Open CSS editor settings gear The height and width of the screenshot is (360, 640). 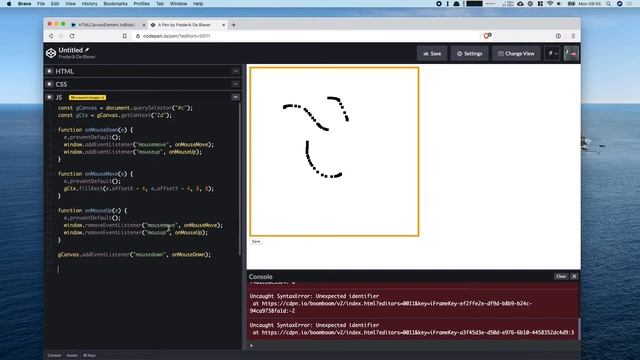coord(49,84)
